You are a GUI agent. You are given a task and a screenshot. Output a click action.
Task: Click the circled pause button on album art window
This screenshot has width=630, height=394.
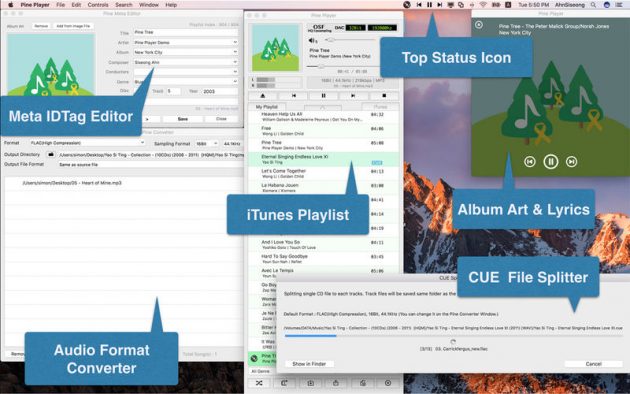click(550, 162)
